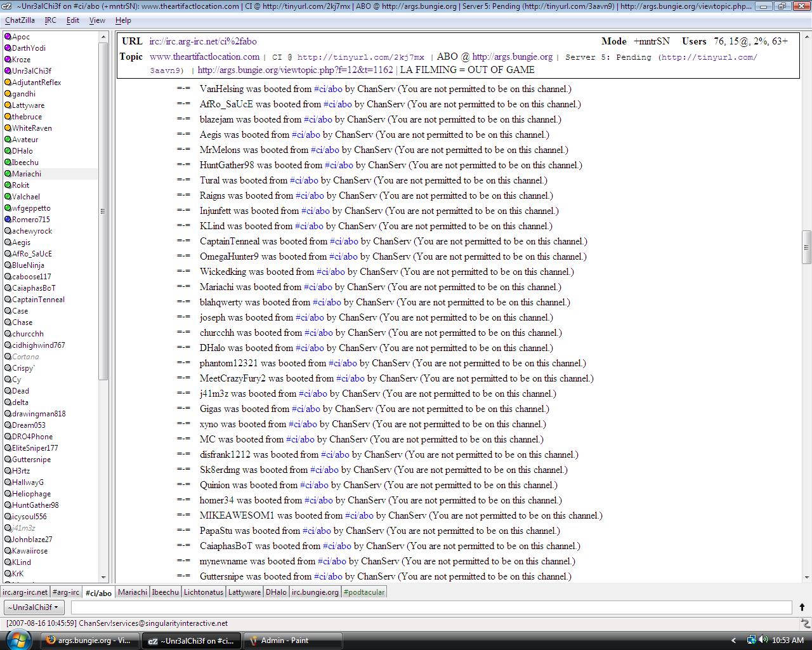Open the View menu
812x650 pixels.
coord(97,20)
